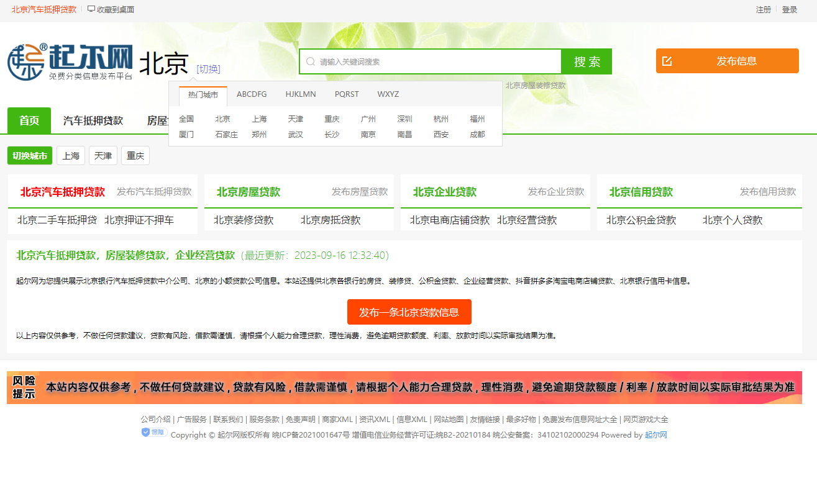This screenshot has width=817, height=504.
Task: Click the 起尔网 site logo
Action: pos(70,62)
